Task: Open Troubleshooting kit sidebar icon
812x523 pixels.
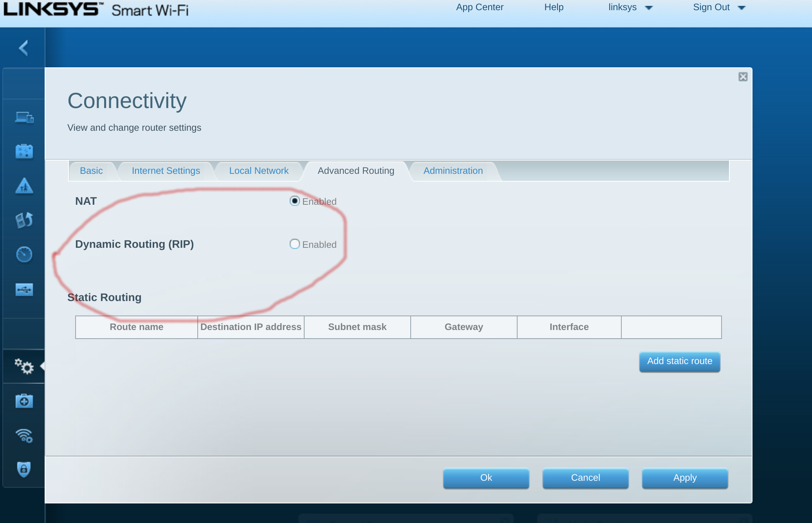Action: [x=24, y=401]
